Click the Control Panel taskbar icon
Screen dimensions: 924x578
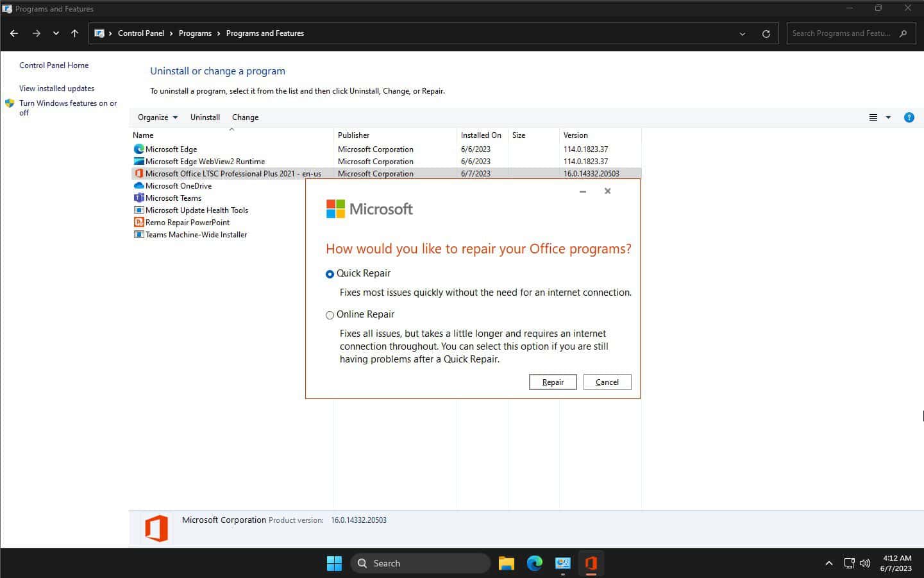pyautogui.click(x=563, y=563)
